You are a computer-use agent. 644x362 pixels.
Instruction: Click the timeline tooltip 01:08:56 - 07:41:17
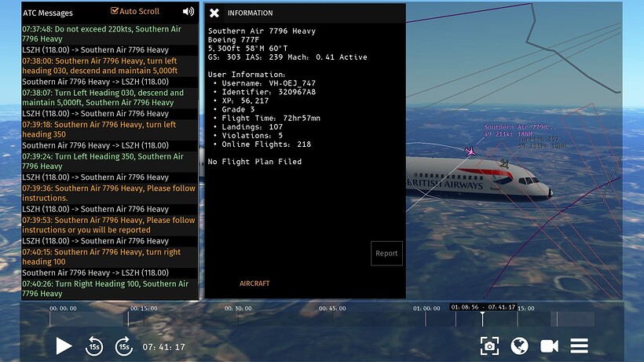tap(483, 307)
